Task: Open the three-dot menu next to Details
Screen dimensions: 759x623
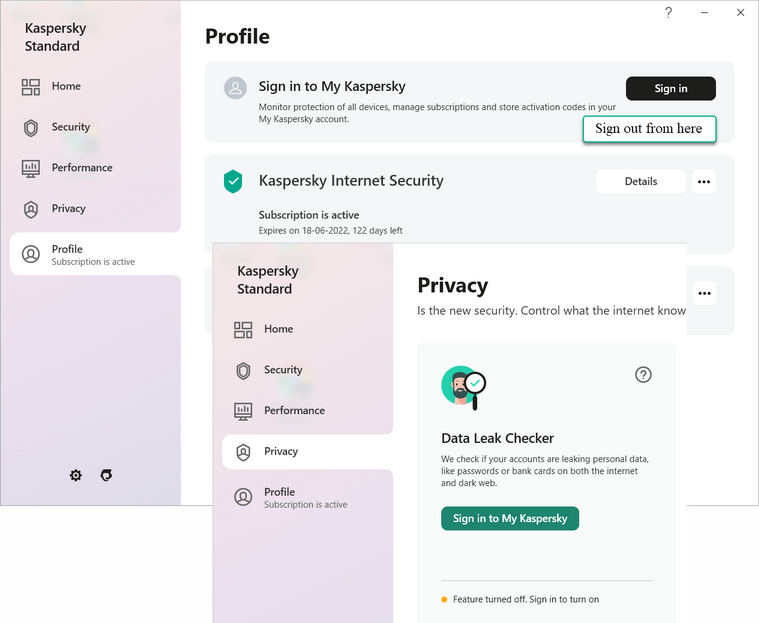Action: [x=704, y=181]
